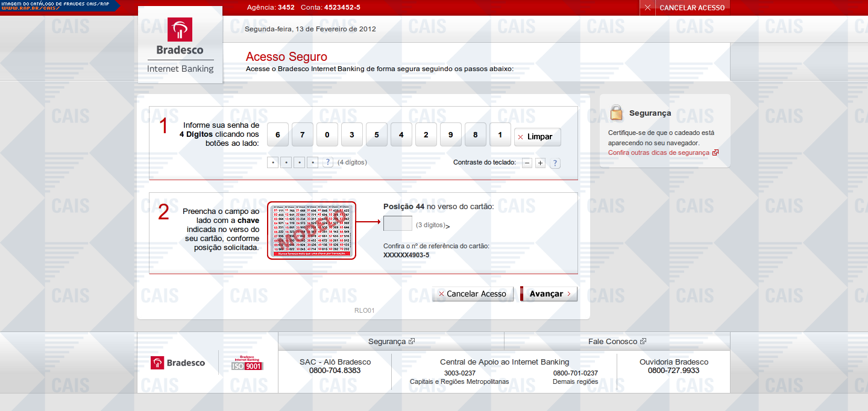Click Cancelar Acesso button beside Avançar
The image size is (868, 411).
(473, 294)
